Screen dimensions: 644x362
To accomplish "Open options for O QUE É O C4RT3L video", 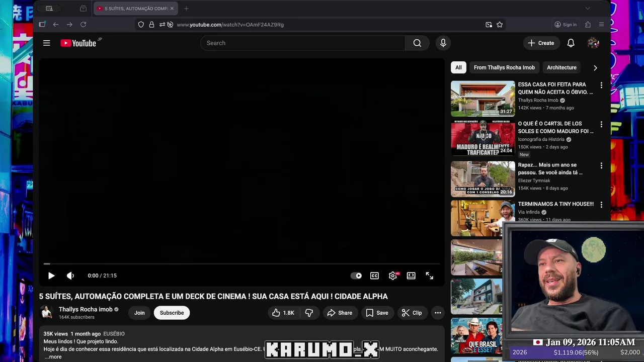I will tap(601, 124).
